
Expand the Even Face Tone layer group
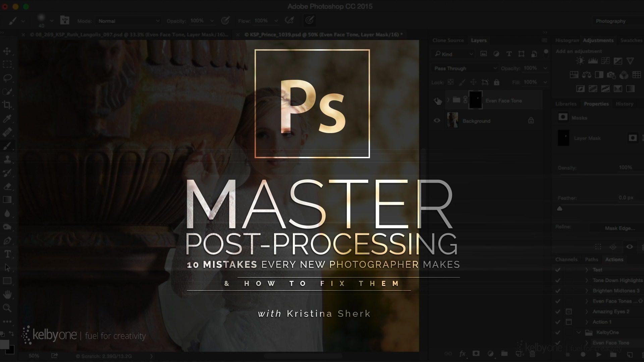(x=448, y=100)
